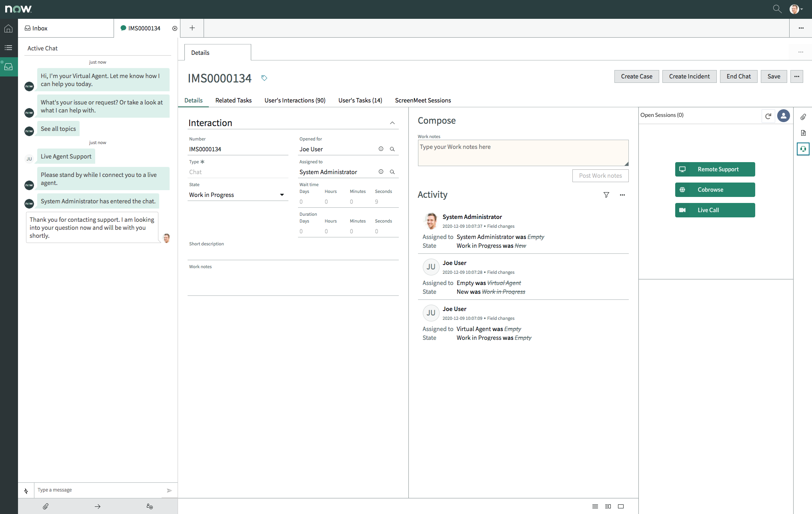Look up Opened for user with magnifier

click(392, 149)
